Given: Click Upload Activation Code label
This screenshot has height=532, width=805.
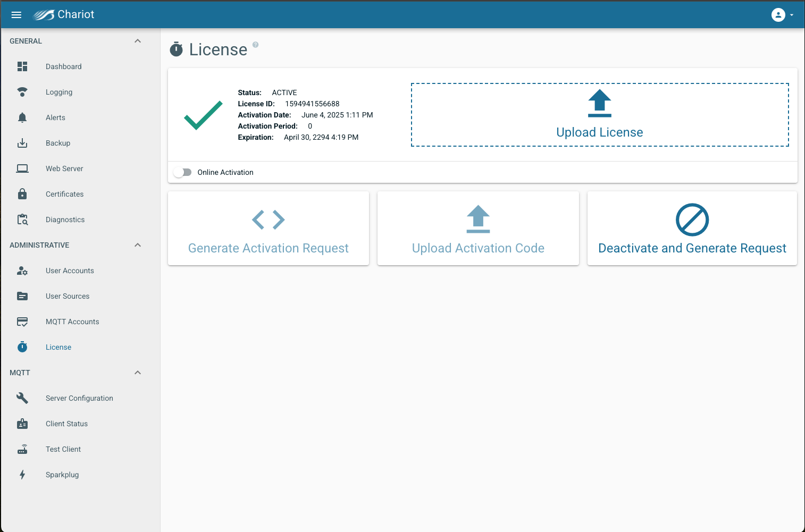Looking at the screenshot, I should (x=478, y=248).
